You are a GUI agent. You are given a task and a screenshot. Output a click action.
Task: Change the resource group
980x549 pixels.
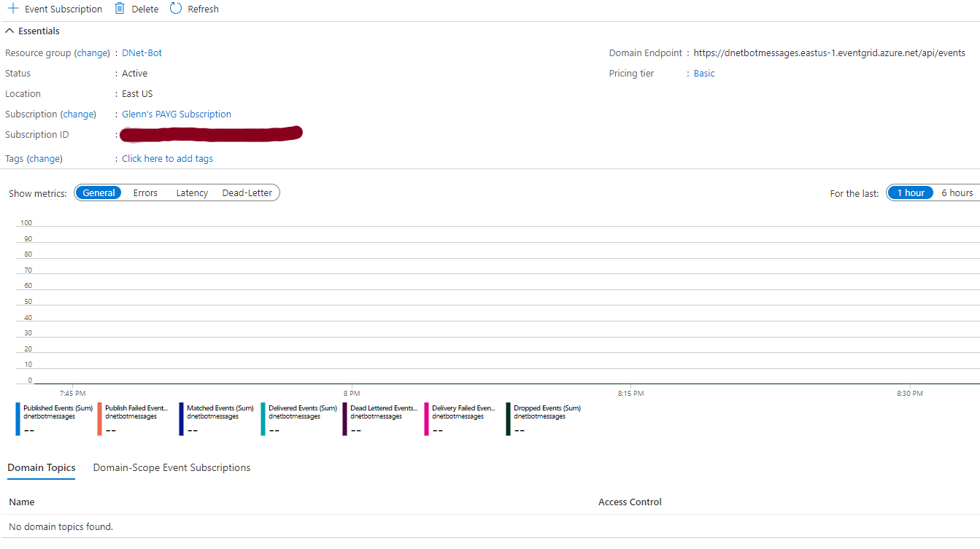point(93,53)
